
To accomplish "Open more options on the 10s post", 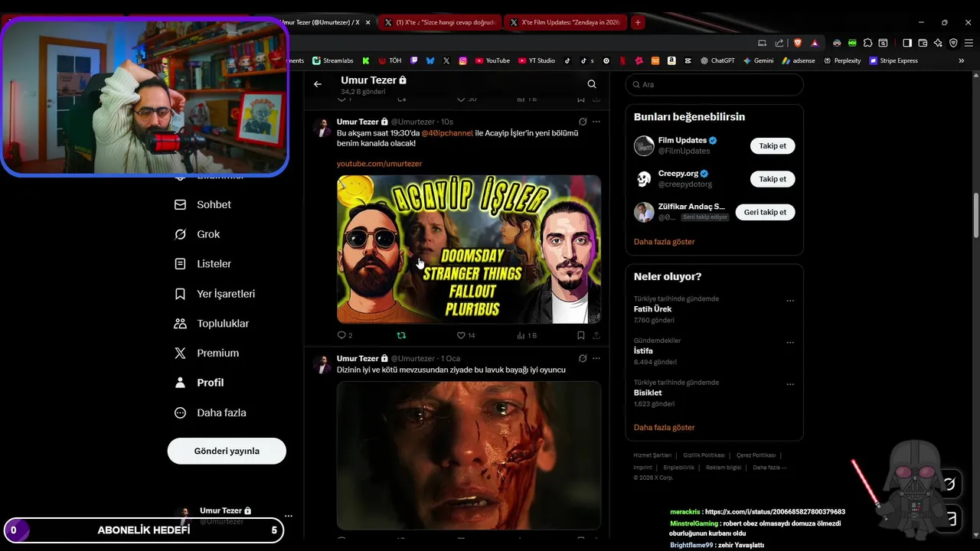I will [x=596, y=122].
